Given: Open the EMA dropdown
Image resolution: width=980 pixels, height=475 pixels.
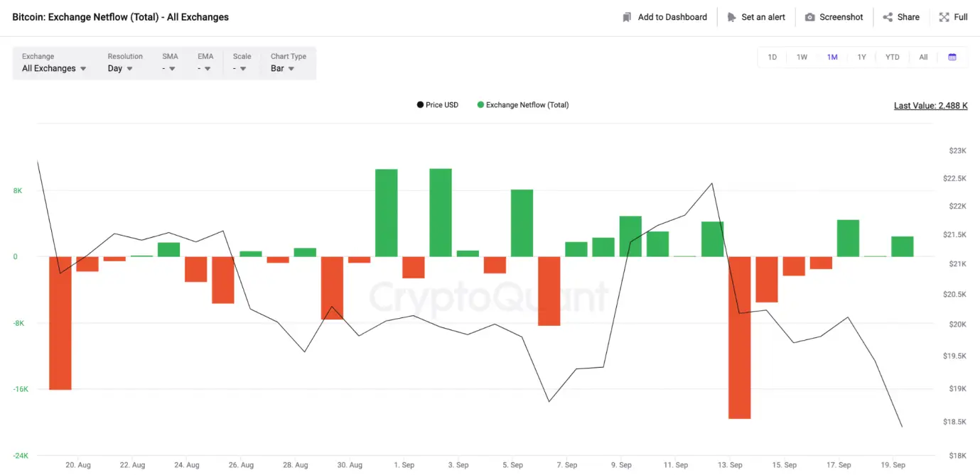Looking at the screenshot, I should 204,68.
